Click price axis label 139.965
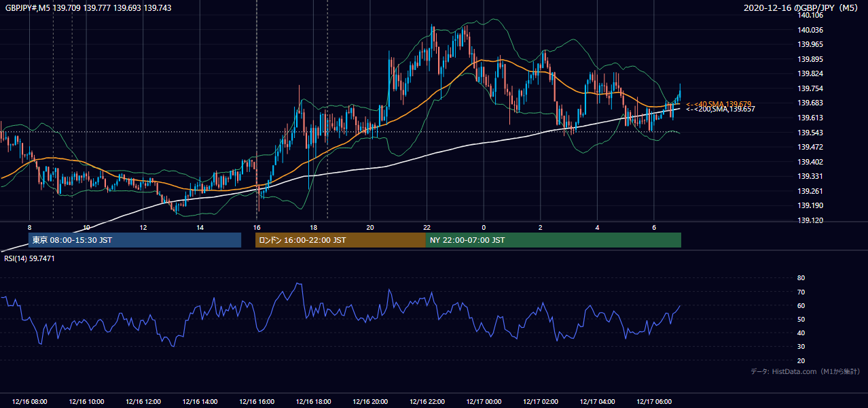 [x=812, y=44]
